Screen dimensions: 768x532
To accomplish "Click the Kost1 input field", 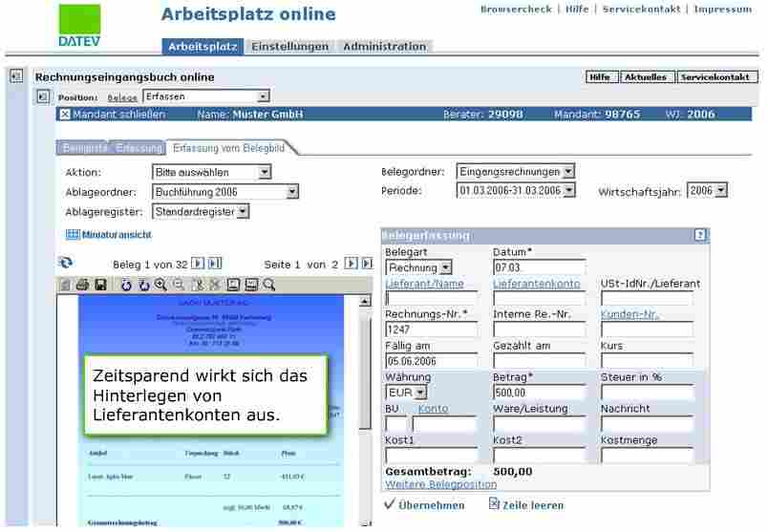I will point(432,455).
